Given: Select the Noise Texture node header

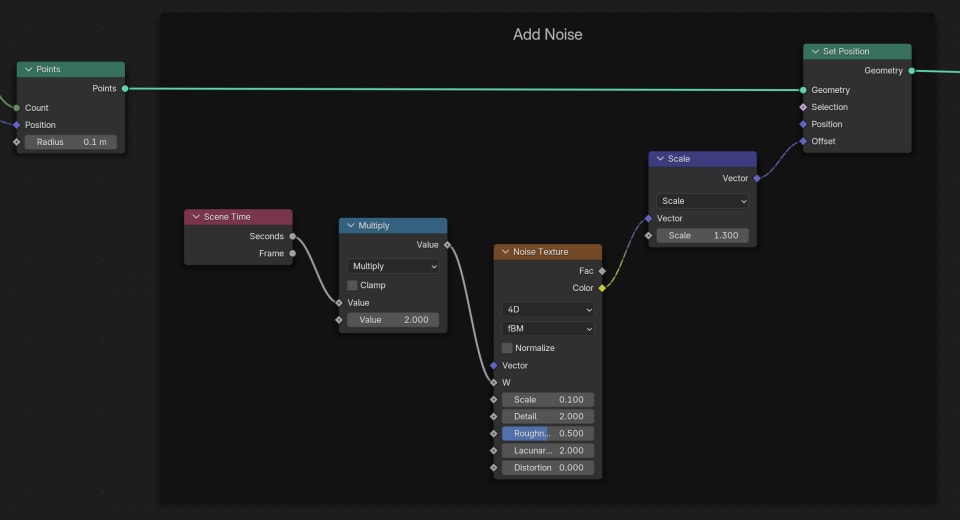Looking at the screenshot, I should [548, 252].
